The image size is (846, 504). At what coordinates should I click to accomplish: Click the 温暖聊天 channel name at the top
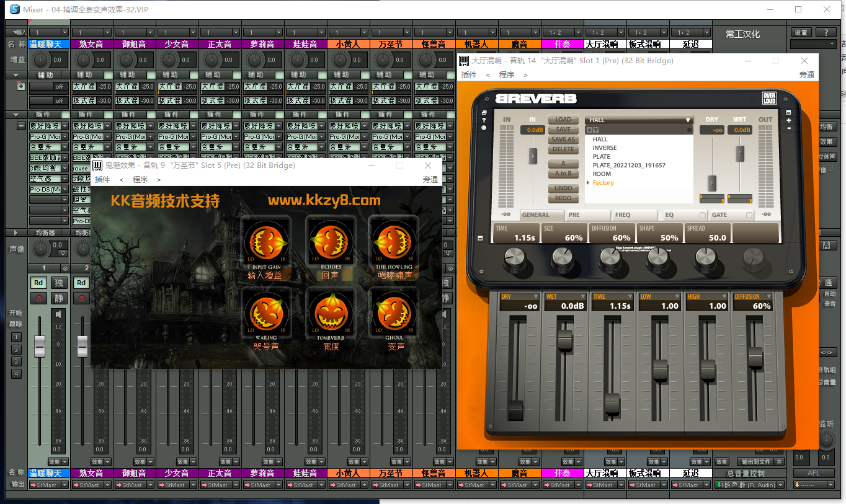tap(49, 44)
